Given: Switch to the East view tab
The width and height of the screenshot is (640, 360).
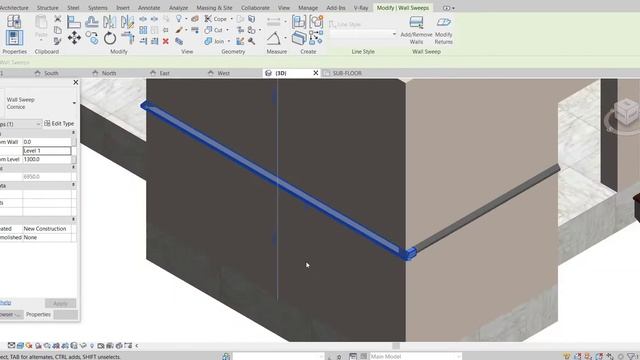Looking at the screenshot, I should [x=164, y=73].
